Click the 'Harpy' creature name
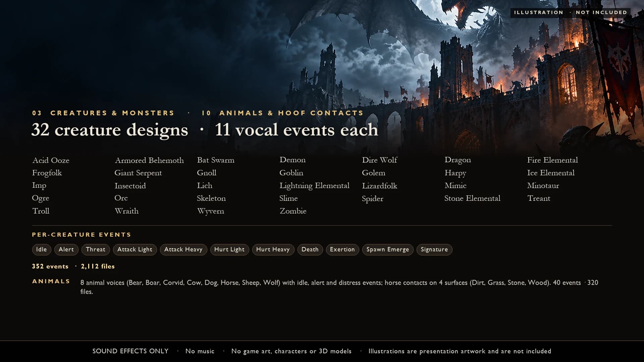The width and height of the screenshot is (644, 362). 455,173
